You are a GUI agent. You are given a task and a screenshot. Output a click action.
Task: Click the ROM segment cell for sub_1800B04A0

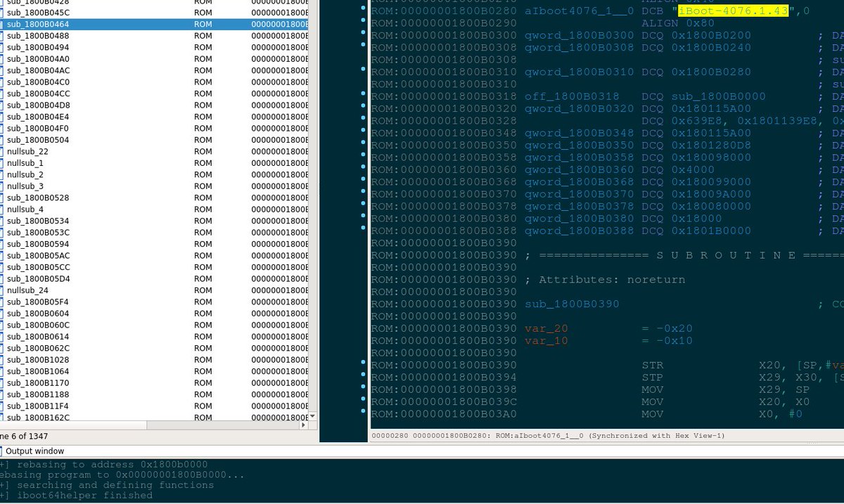(203, 59)
